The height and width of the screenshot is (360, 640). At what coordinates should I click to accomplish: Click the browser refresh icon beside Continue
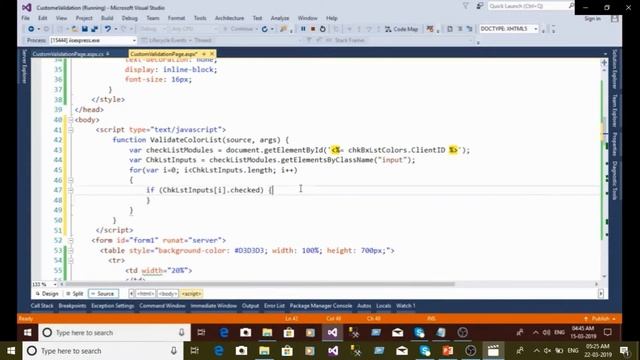coord(264,29)
